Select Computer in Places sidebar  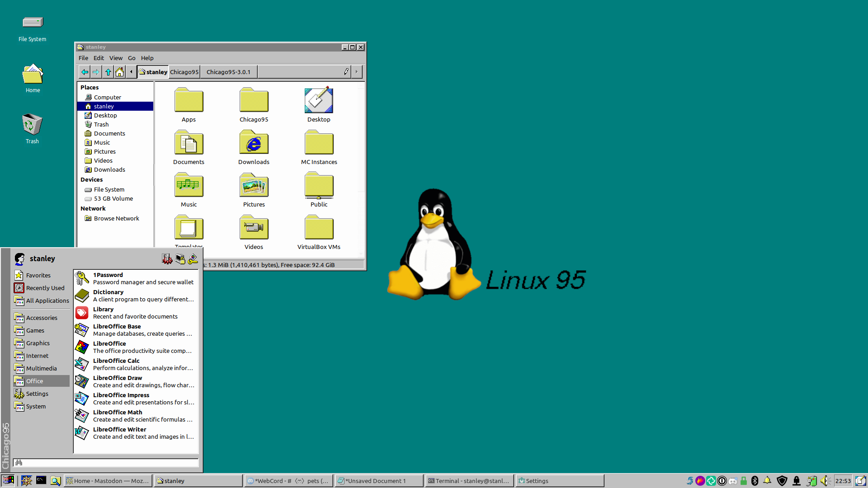click(115, 97)
